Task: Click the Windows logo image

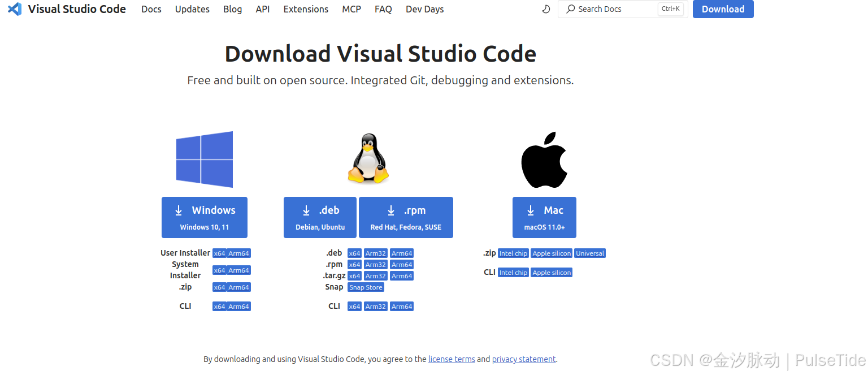Action: (x=205, y=160)
